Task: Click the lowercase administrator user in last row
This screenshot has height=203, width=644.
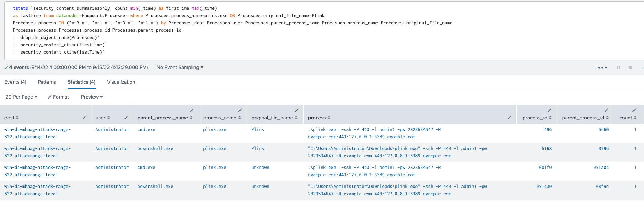Action: [x=112, y=187]
